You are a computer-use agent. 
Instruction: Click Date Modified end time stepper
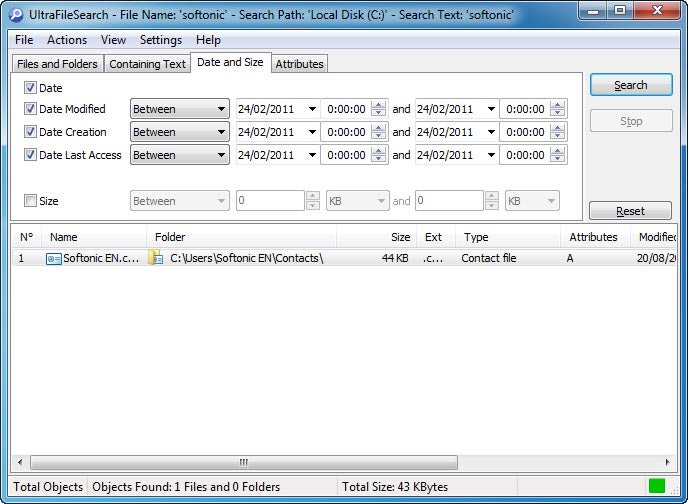557,109
